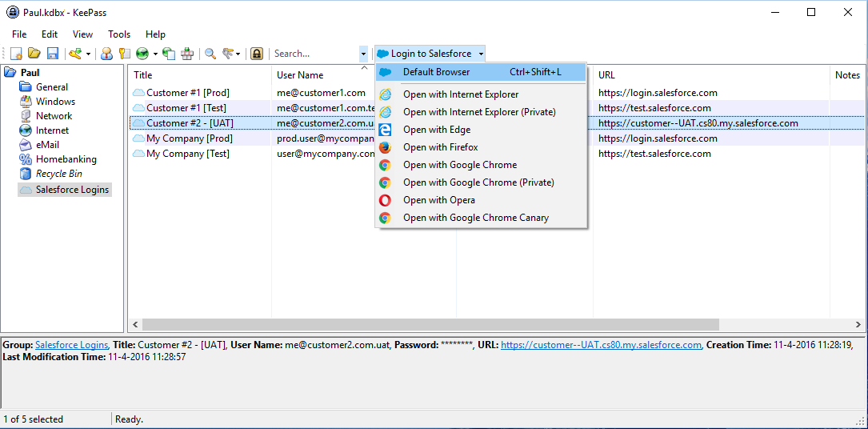Create a new database with the New toolbar icon

point(17,54)
